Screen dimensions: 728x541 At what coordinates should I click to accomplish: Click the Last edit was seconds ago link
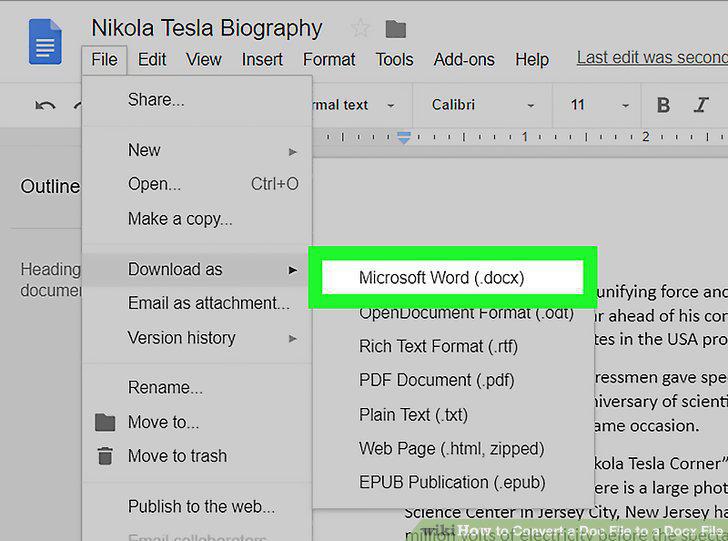652,58
